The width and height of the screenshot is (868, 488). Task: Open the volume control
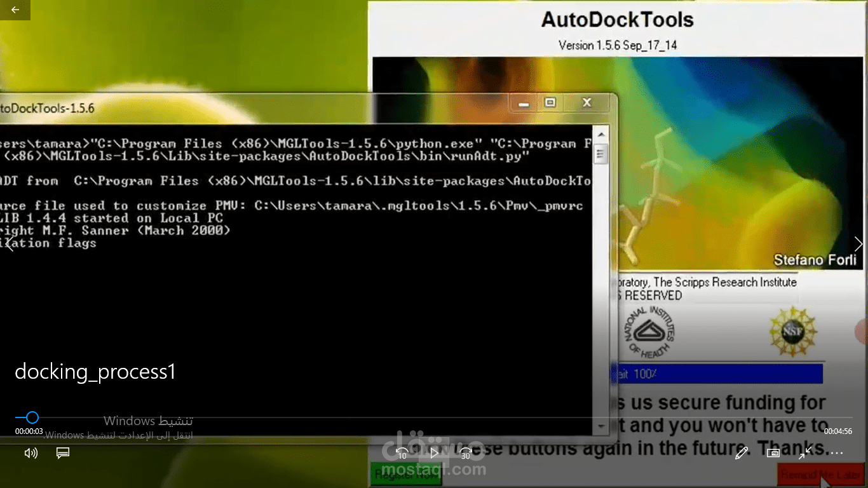coord(31,453)
